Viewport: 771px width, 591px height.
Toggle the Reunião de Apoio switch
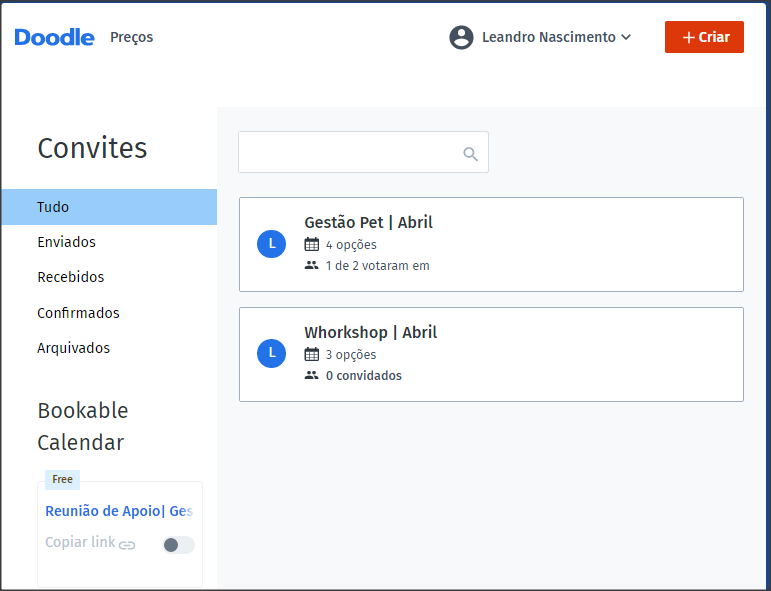[178, 545]
